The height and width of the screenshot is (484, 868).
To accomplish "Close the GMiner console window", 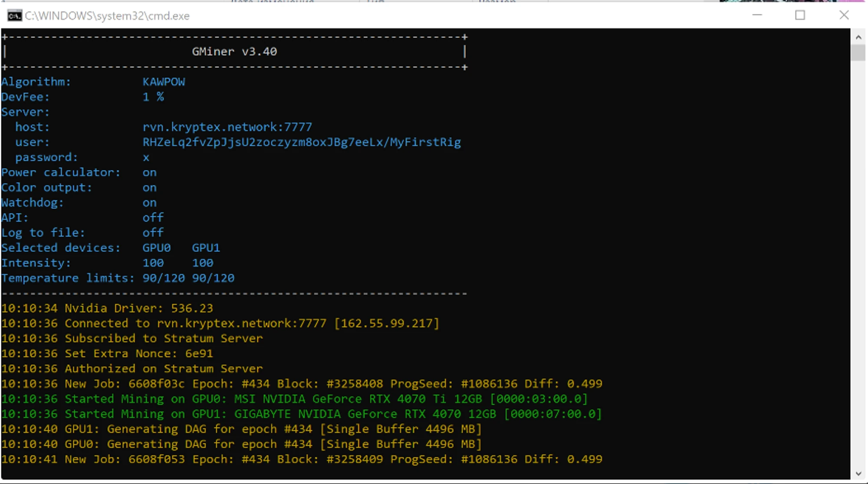I will tap(844, 15).
